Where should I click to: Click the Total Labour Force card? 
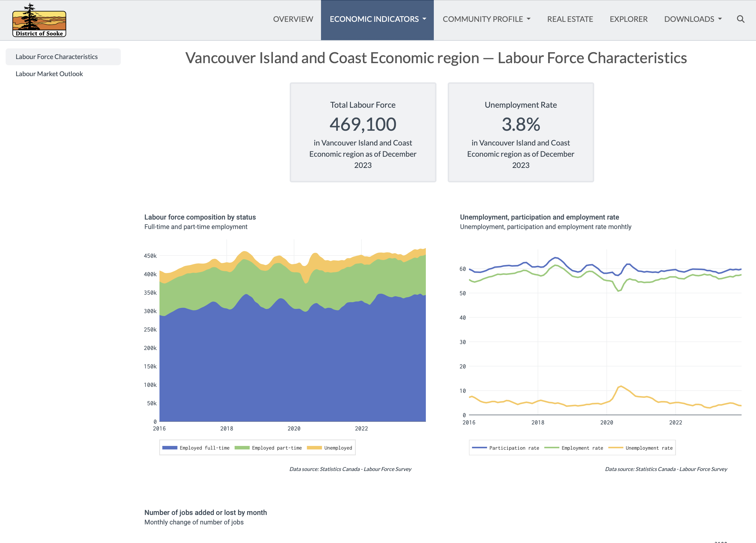363,132
